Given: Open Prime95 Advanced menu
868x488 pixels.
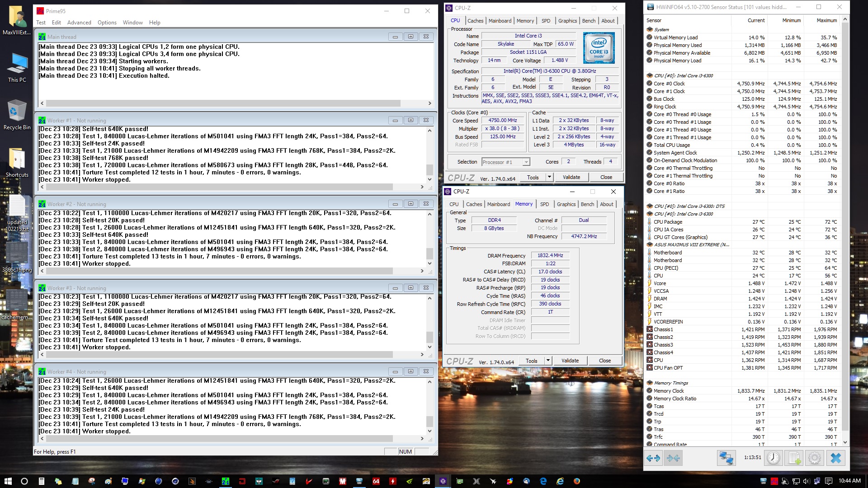Looking at the screenshot, I should 79,22.
